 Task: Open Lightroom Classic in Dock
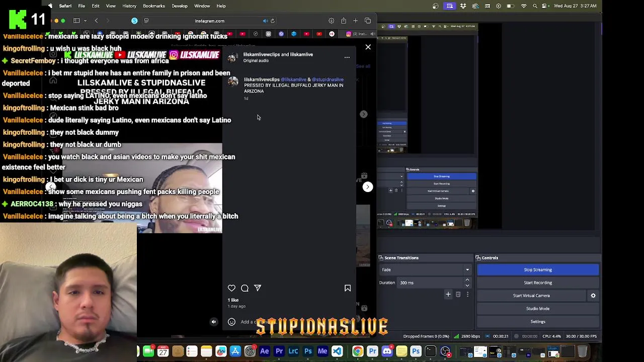[x=293, y=351]
